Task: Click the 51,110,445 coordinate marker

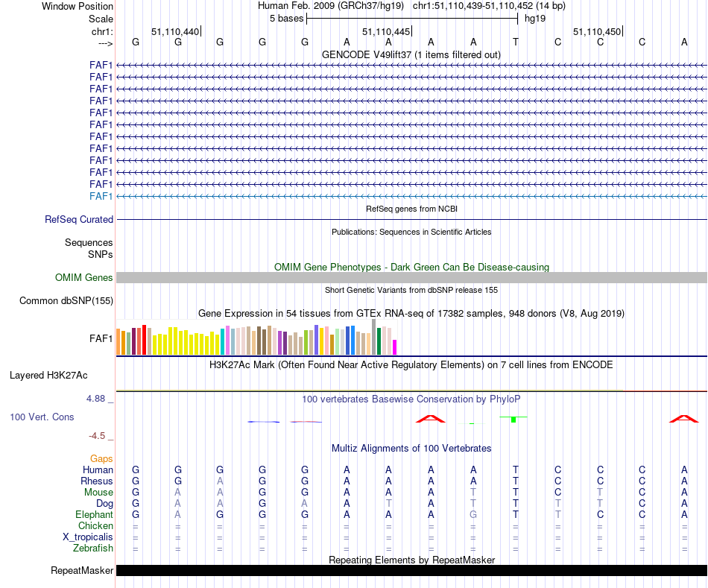Action: 386,31
